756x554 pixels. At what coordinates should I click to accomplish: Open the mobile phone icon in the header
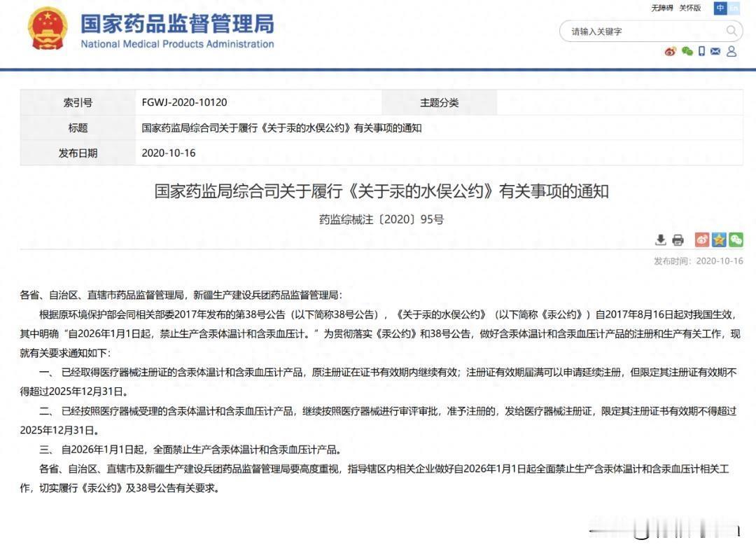coord(701,51)
